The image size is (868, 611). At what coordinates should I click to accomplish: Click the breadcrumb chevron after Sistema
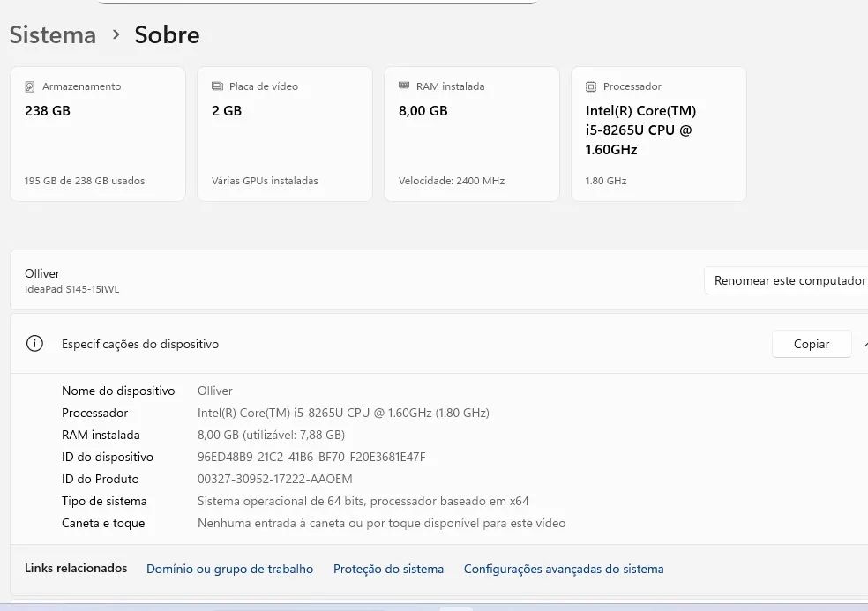coord(116,34)
